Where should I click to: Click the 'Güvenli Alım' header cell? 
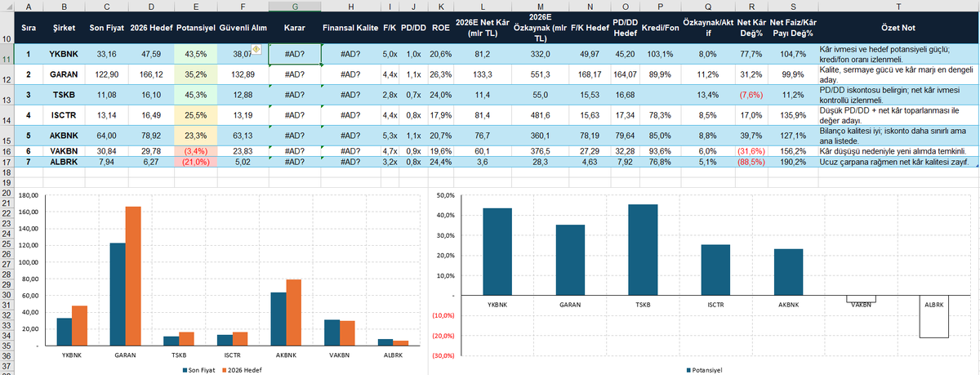pyautogui.click(x=243, y=27)
